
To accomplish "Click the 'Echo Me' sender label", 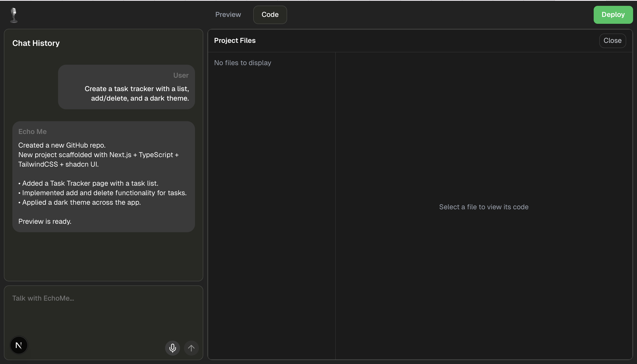I will [32, 132].
